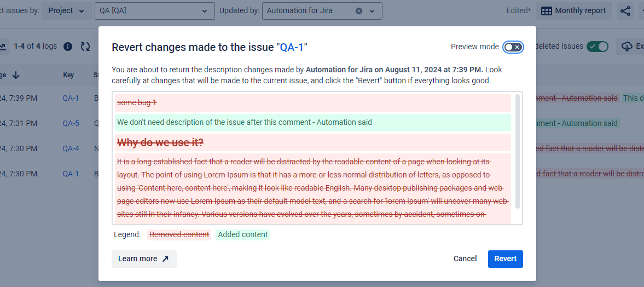Click the Cancel button

[x=465, y=259]
